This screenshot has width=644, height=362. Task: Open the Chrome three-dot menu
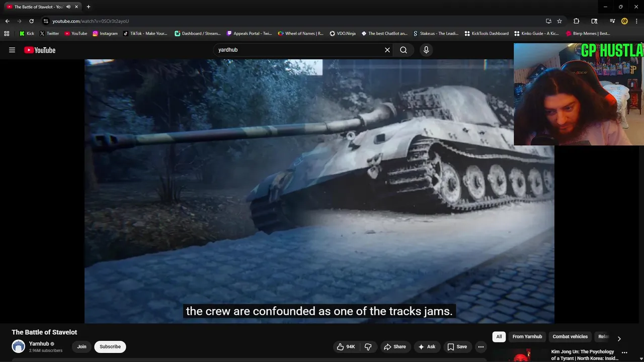[636, 21]
